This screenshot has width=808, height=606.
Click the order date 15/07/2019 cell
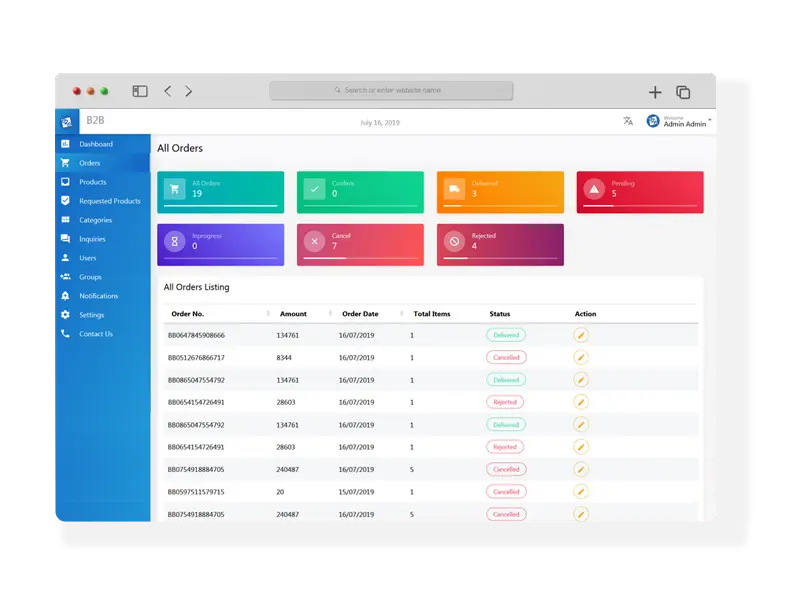click(356, 492)
